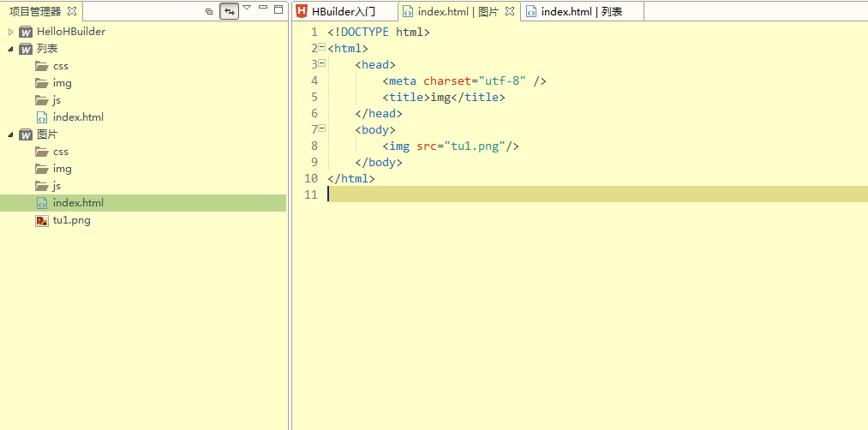This screenshot has width=868, height=430.
Task: Close the 项目管理器 tab
Action: pos(72,10)
